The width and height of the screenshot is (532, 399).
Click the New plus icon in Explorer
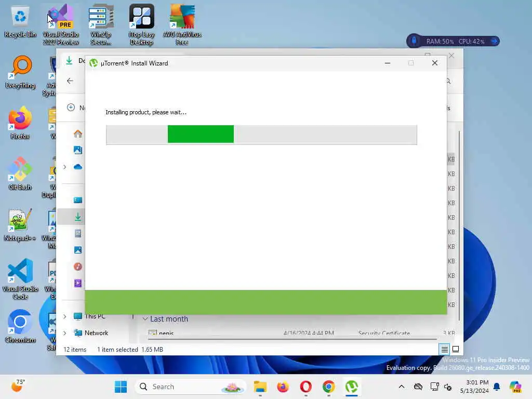tap(71, 108)
